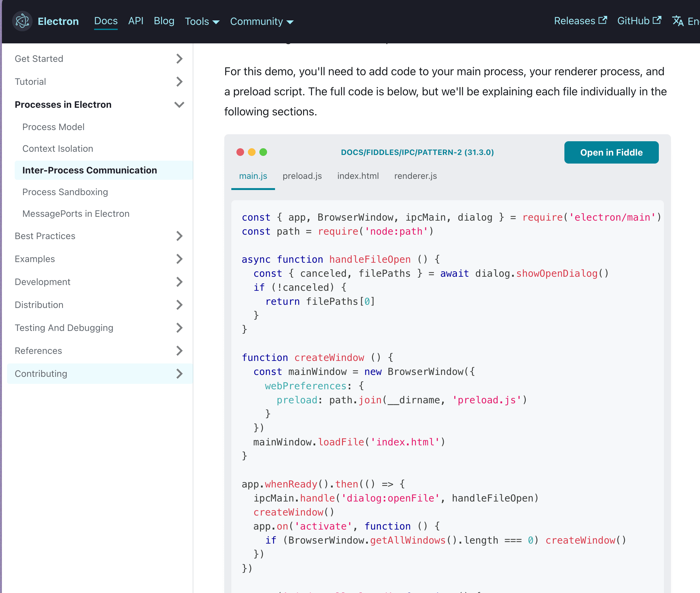Expand the References chevron arrow
The image size is (700, 593).
tap(179, 351)
